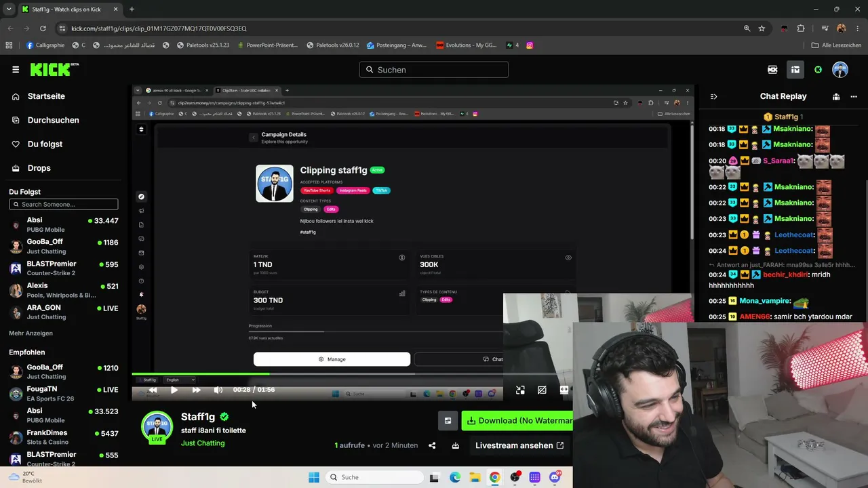Open Staff1g channel name link
This screenshot has height=488, width=868.
[x=198, y=417]
